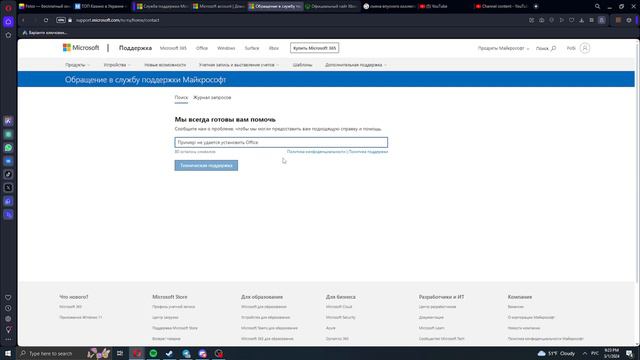Open footer link Azure

tap(331, 328)
